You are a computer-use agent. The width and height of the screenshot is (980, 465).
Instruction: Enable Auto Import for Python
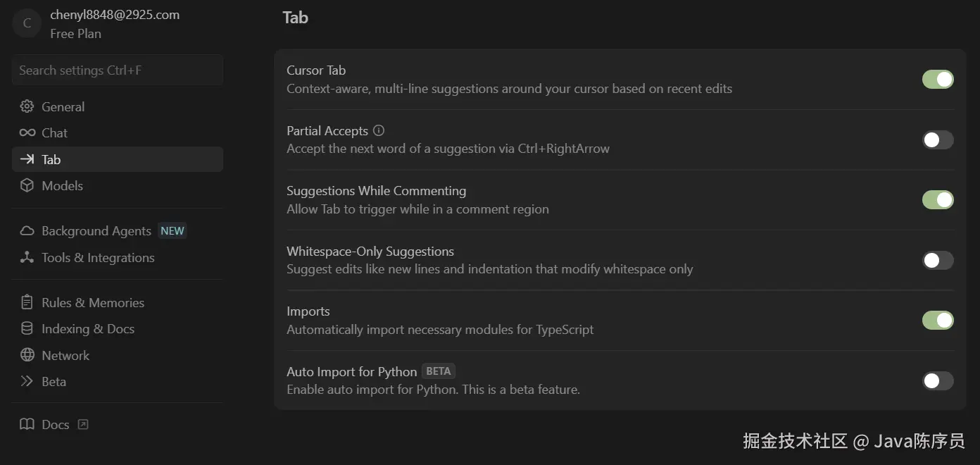938,380
